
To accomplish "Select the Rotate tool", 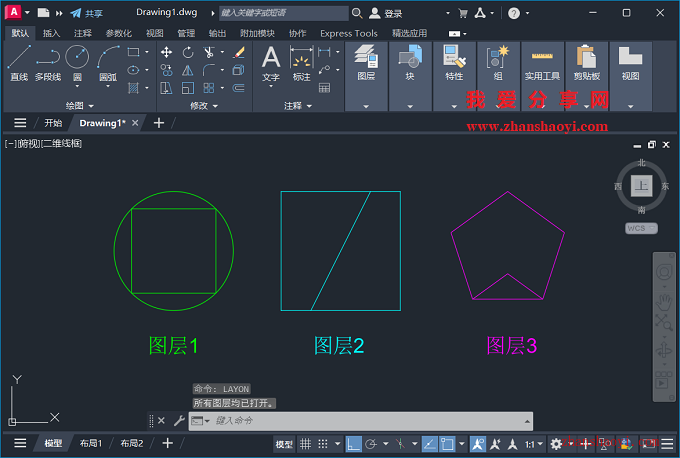I will (188, 52).
